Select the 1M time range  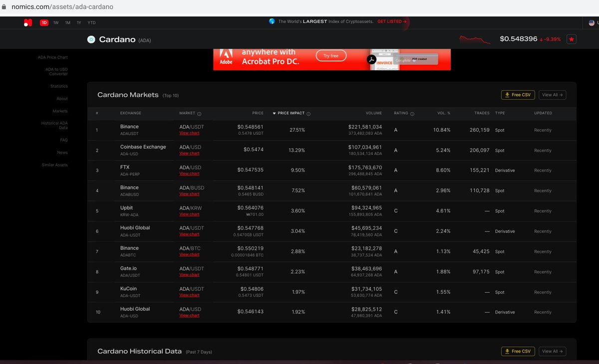(67, 22)
